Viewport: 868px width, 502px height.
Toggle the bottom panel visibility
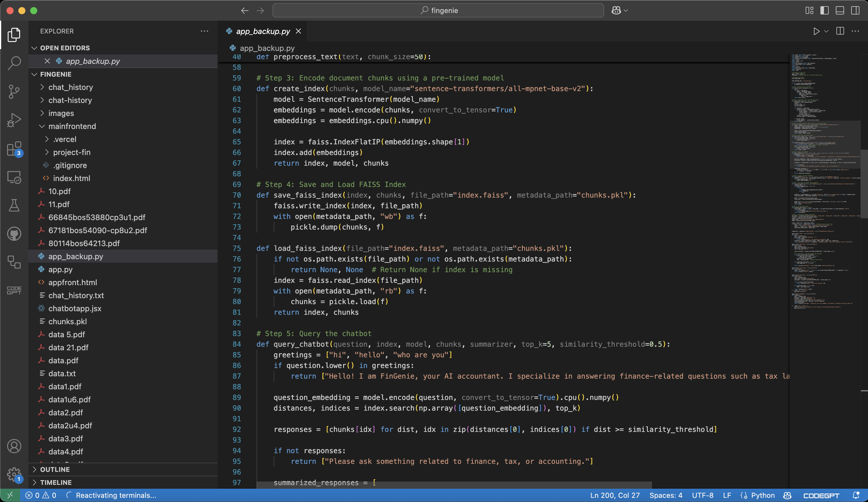coord(840,10)
